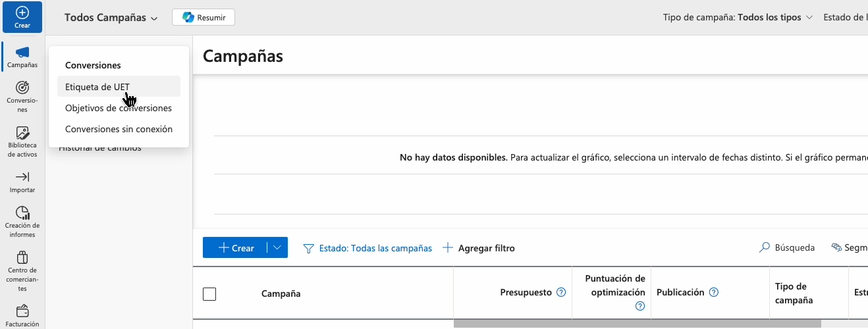Image resolution: width=868 pixels, height=329 pixels.
Task: Open the Campañas megaphone sidebar icon
Action: point(22,52)
